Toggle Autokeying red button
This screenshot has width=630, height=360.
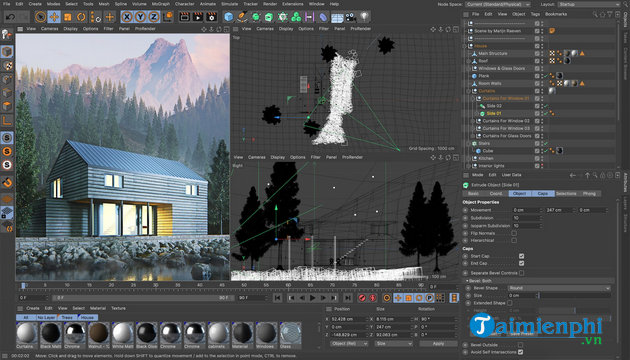tap(372, 298)
